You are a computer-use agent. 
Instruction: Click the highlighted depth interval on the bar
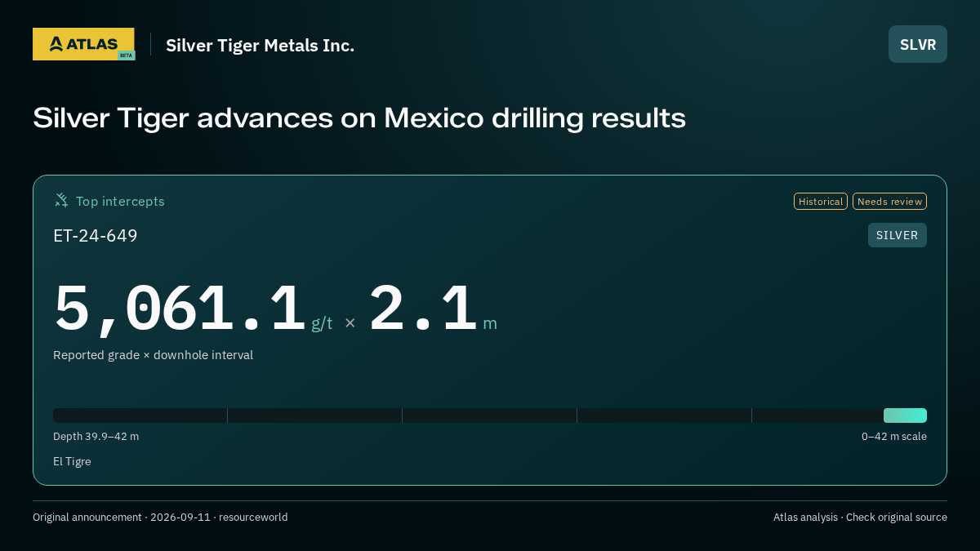[x=905, y=415]
